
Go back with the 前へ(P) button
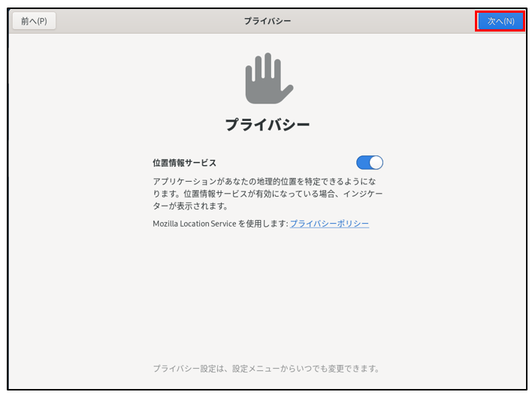click(34, 21)
